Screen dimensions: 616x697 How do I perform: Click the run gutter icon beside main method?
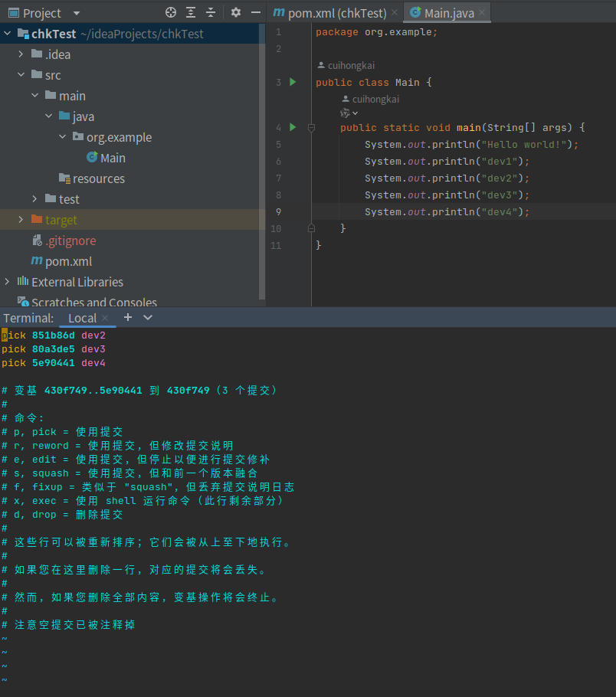click(x=292, y=127)
